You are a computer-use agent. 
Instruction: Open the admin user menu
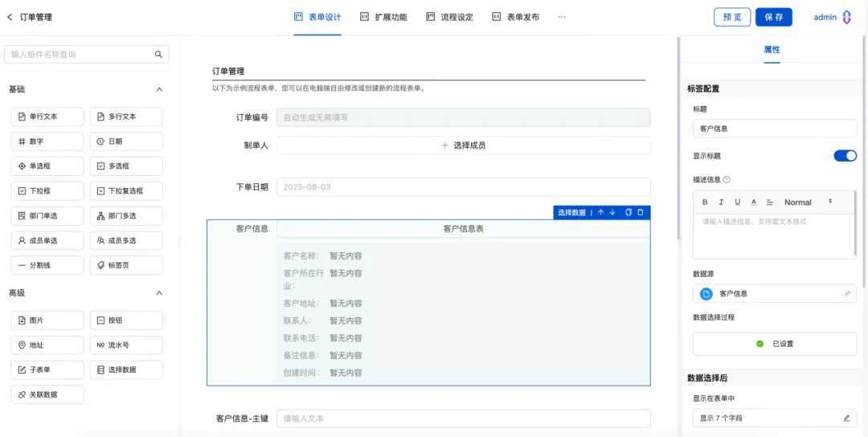coord(832,17)
